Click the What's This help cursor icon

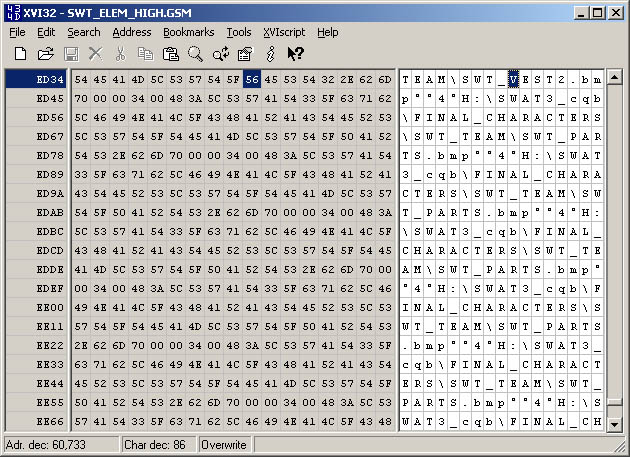[x=296, y=53]
